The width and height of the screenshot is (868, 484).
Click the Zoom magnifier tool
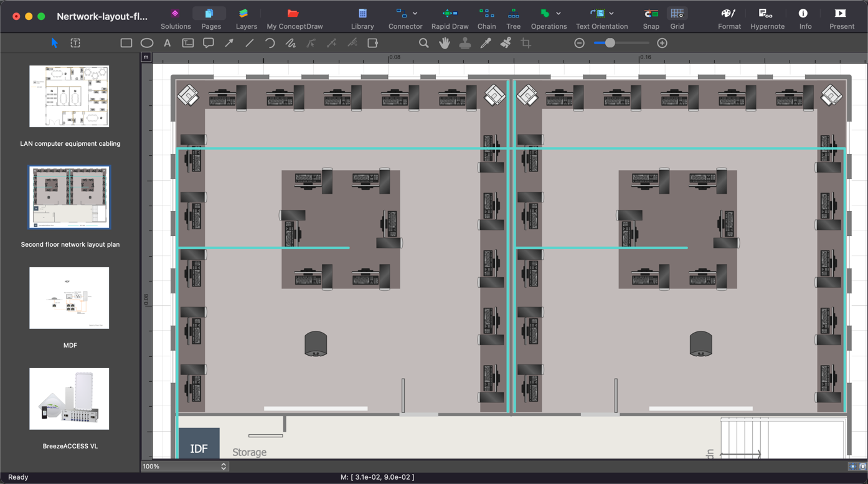[423, 43]
